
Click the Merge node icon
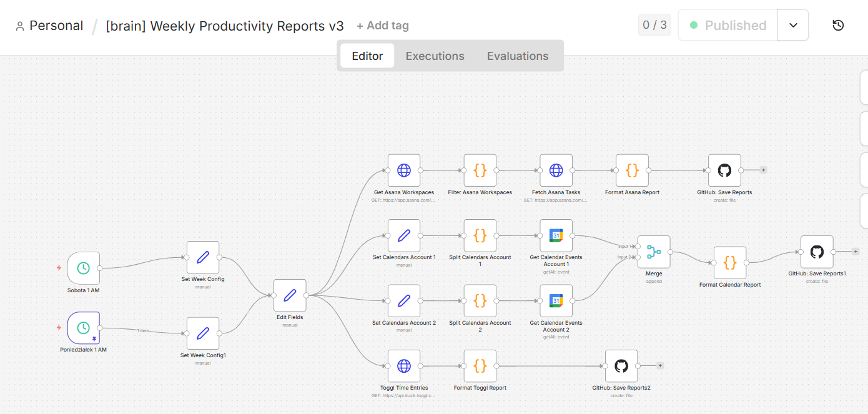(653, 252)
